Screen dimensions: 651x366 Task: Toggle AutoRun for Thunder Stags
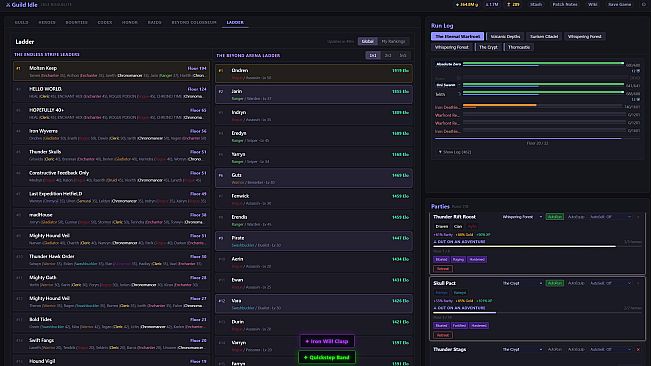555,350
